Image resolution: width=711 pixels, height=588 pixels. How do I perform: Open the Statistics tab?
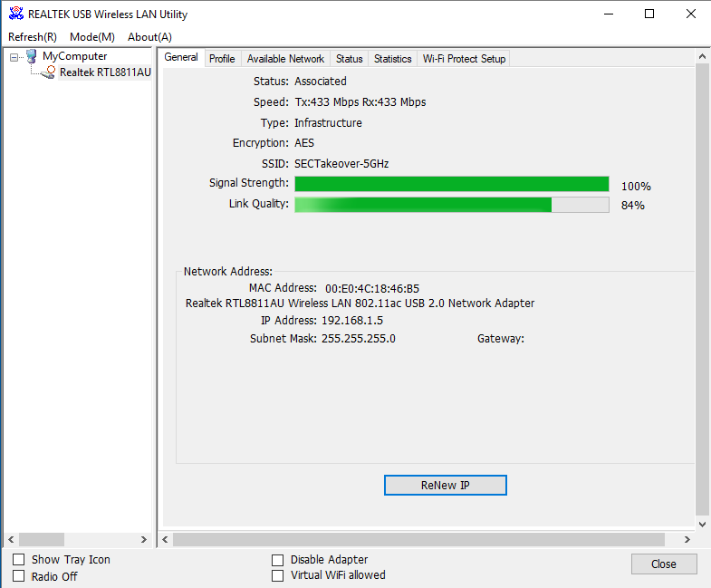tap(393, 59)
